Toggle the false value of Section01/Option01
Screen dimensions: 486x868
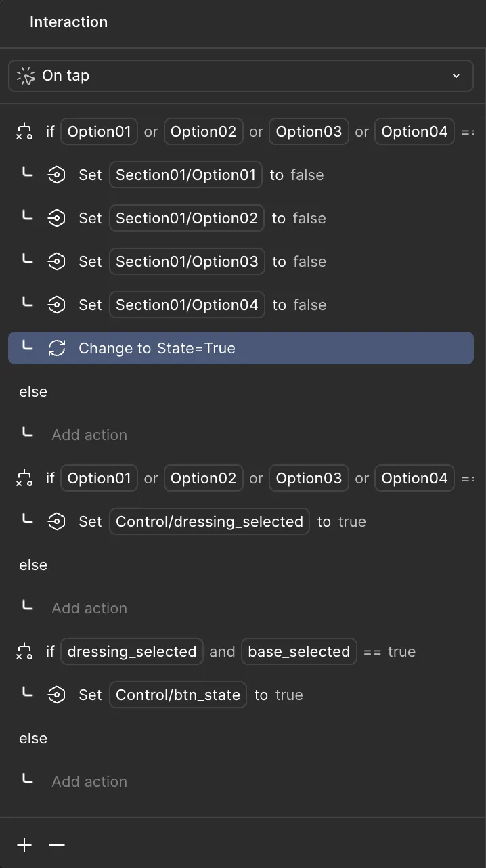[307, 175]
